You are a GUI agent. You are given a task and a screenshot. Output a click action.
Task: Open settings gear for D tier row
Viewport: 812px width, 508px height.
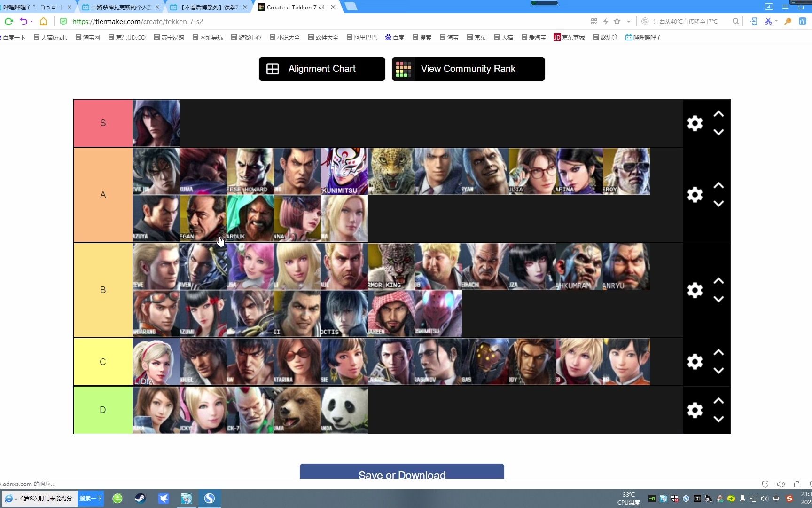(x=695, y=410)
